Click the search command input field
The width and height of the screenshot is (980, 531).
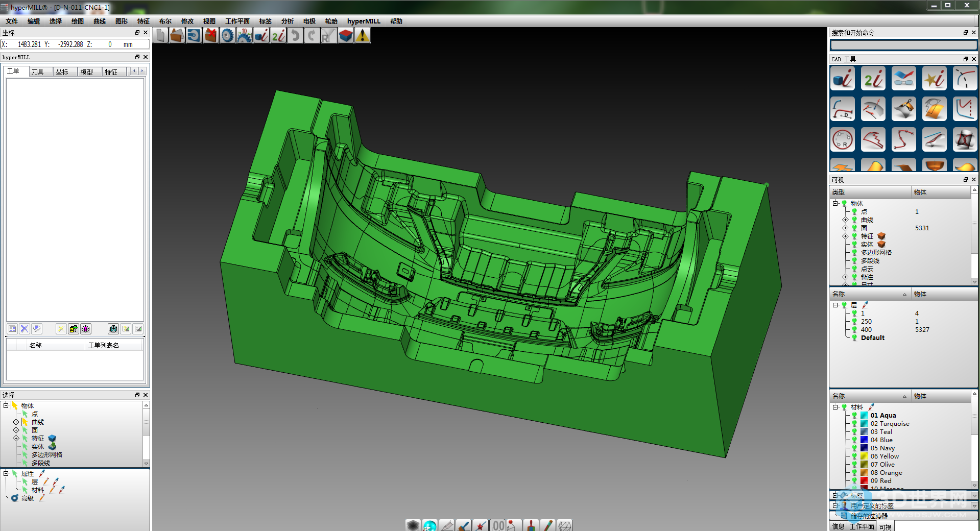click(x=904, y=45)
